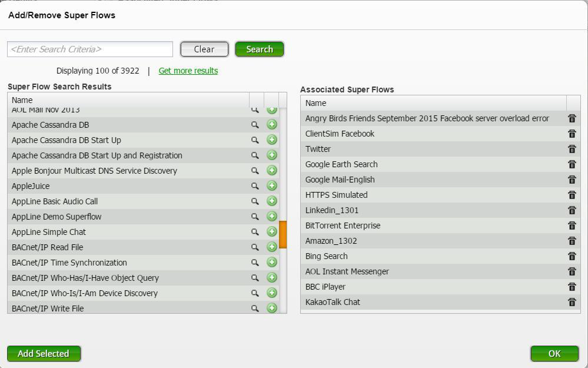Remove KakaoTalk Chat using trash icon
This screenshot has height=368, width=588.
[x=572, y=302]
